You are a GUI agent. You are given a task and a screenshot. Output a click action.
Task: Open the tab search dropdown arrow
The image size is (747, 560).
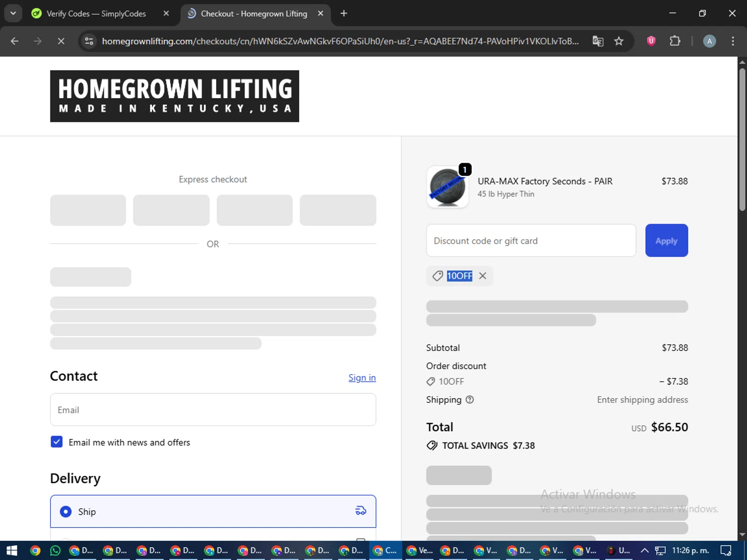click(13, 13)
